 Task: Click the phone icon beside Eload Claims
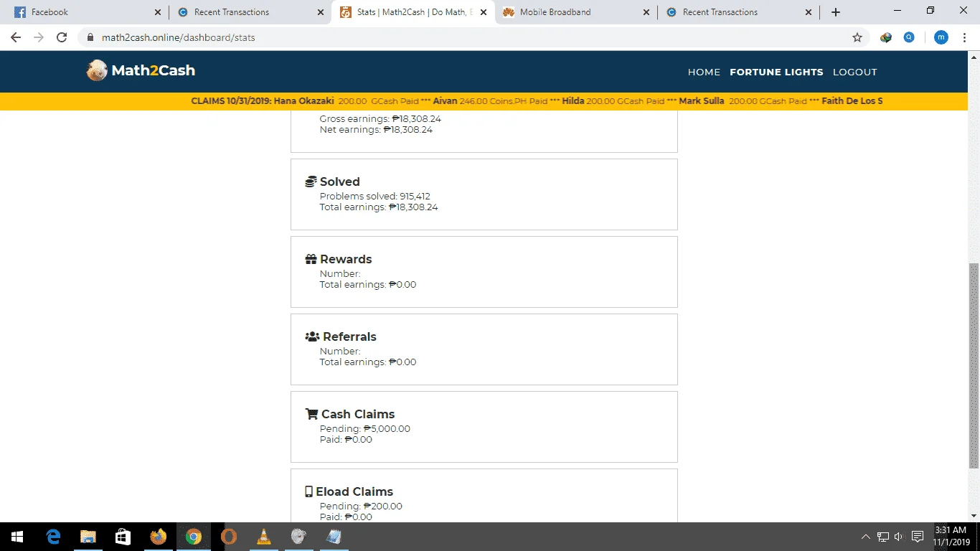[308, 491]
